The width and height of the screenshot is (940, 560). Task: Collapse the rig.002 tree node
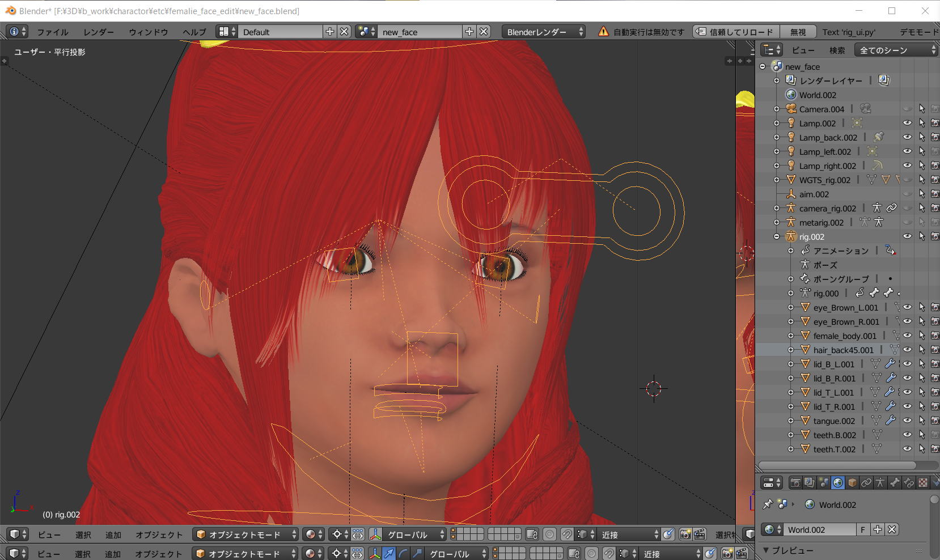[x=777, y=237]
